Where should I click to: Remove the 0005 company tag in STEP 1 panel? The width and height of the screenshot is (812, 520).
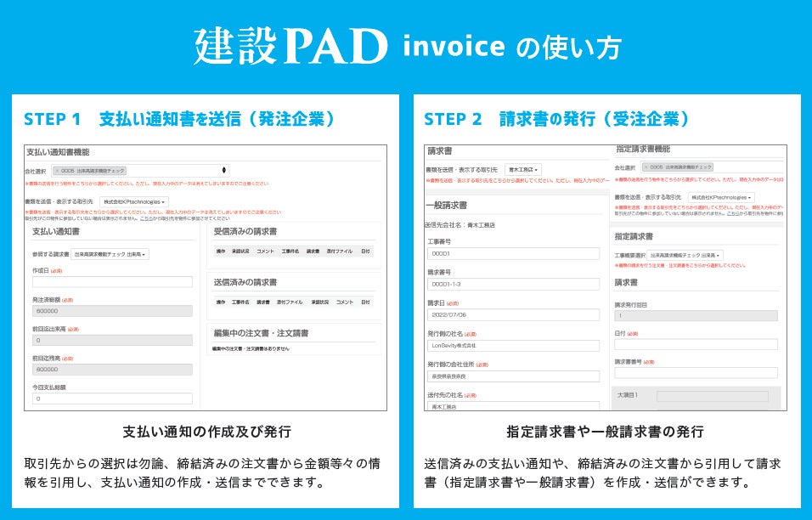(58, 171)
